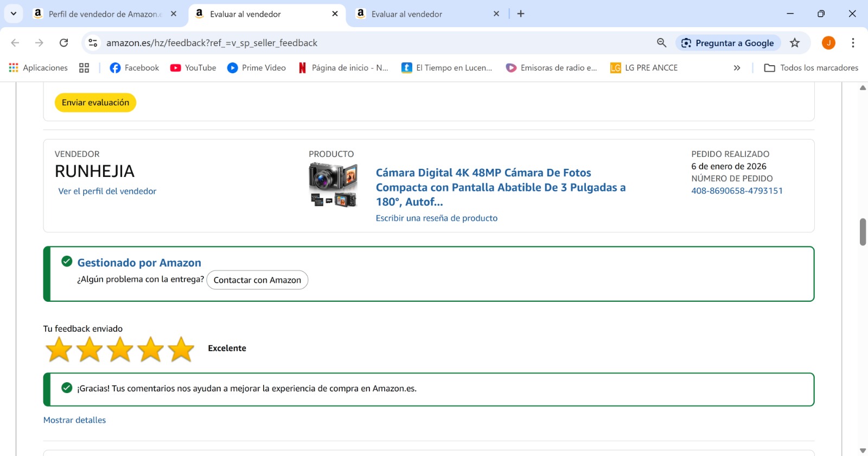Open the Facebook bookmark
868x456 pixels.
pos(134,68)
